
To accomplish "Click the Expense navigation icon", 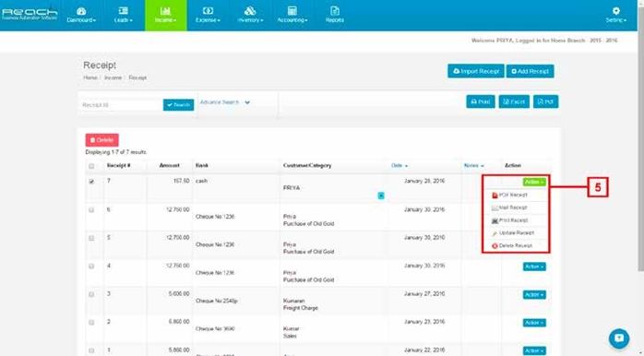I will pyautogui.click(x=208, y=11).
